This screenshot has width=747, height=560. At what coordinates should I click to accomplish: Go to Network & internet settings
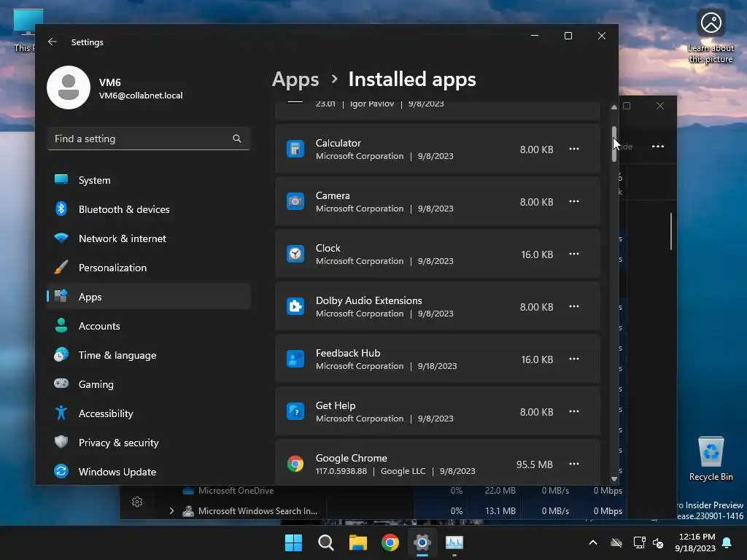[x=149, y=238]
